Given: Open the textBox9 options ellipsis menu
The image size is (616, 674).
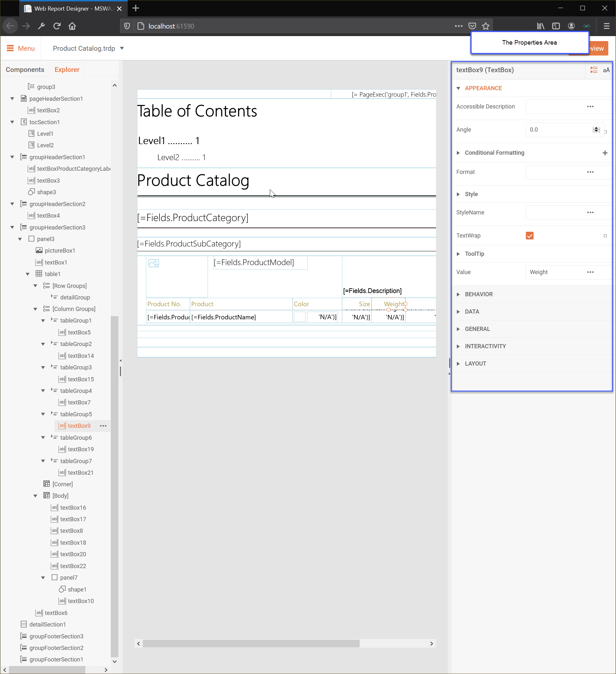Looking at the screenshot, I should click(103, 426).
